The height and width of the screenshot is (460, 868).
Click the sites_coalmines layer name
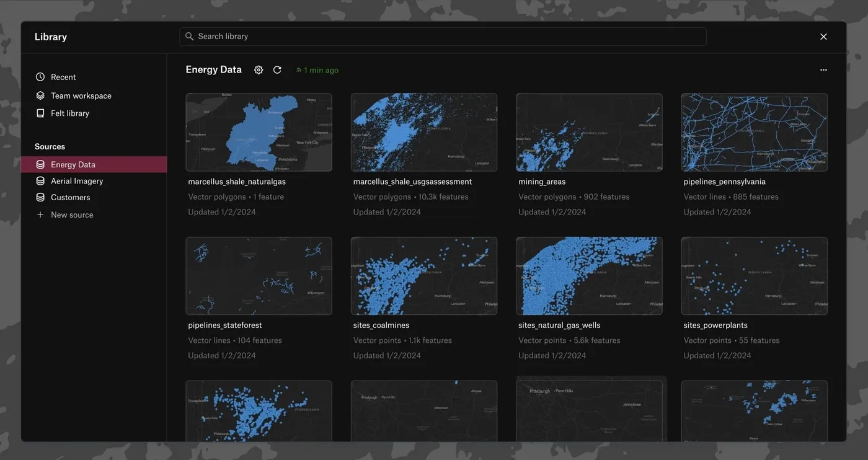[381, 325]
